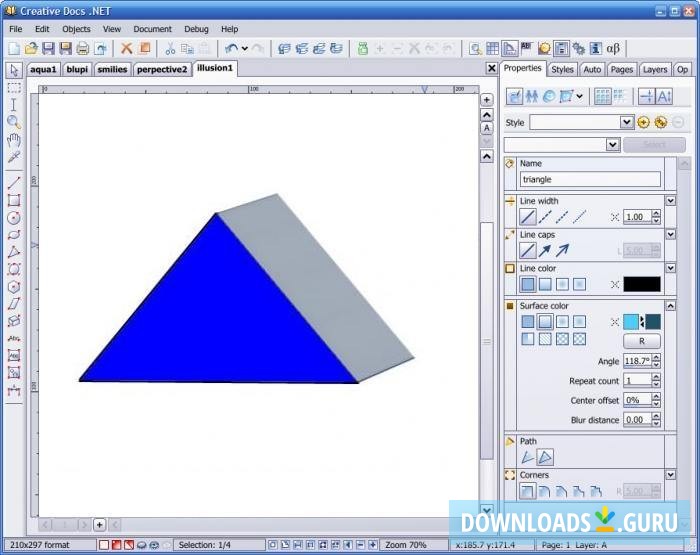Select the text line Abc tool
This screenshot has width=700, height=555.
pos(14,338)
